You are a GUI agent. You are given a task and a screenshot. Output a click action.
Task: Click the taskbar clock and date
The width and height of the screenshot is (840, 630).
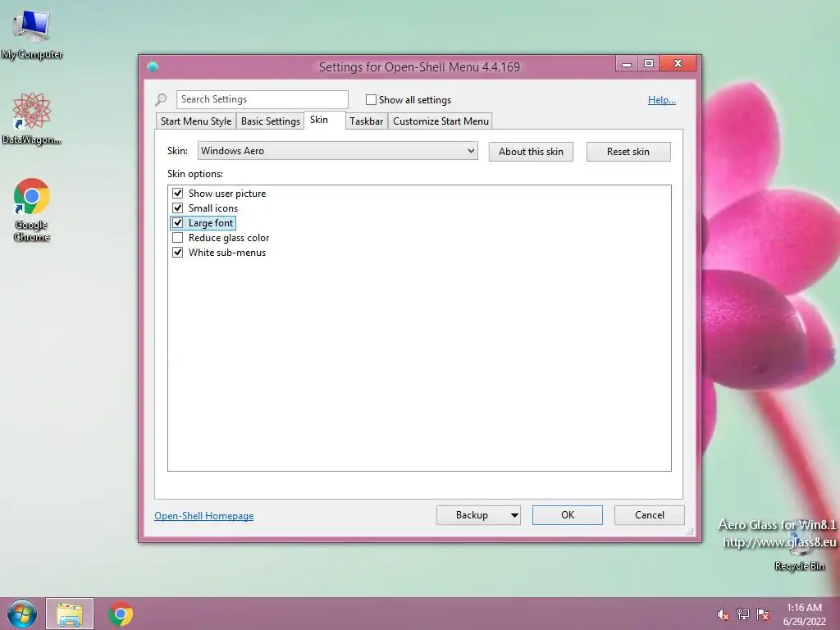804,614
